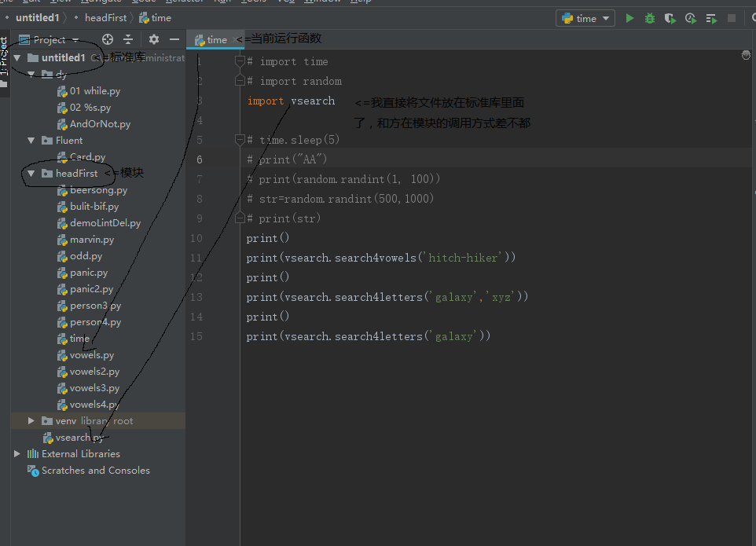The image size is (756, 546).
Task: Click the search4letters('galaxy','xyz') line
Action: pyautogui.click(x=387, y=297)
